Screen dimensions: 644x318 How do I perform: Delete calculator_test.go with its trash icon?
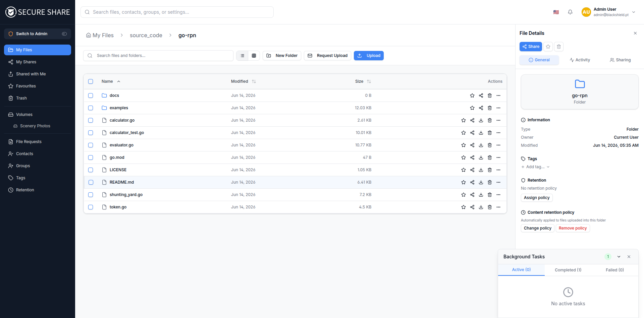(490, 133)
